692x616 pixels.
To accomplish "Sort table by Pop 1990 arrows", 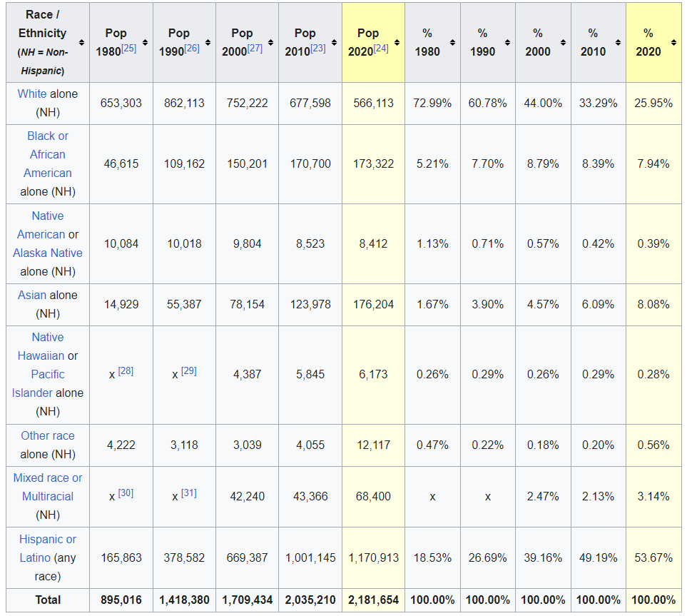I will 208,43.
